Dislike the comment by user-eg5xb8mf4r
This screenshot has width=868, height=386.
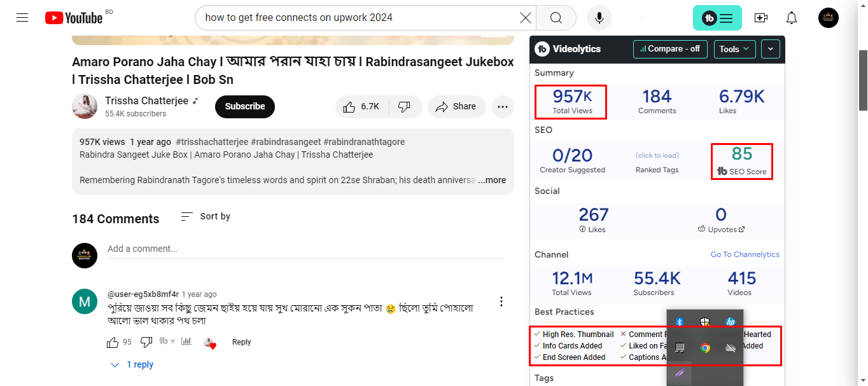[146, 342]
